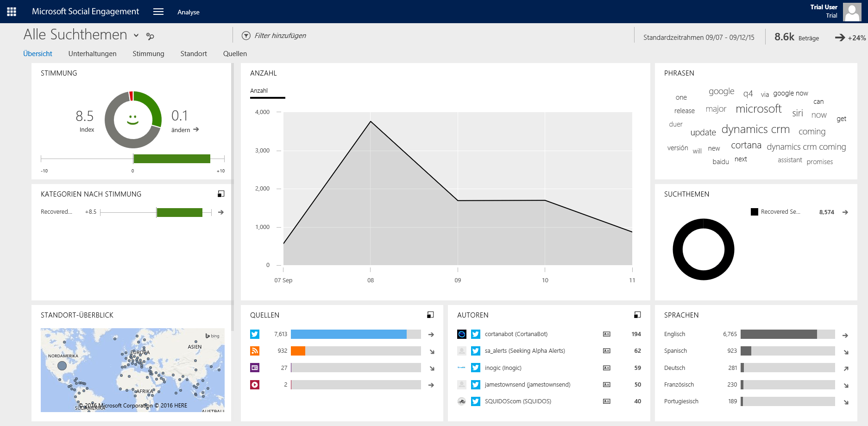Open SQUIDOScom profile card icon
This screenshot has height=426, width=868.
tap(607, 401)
